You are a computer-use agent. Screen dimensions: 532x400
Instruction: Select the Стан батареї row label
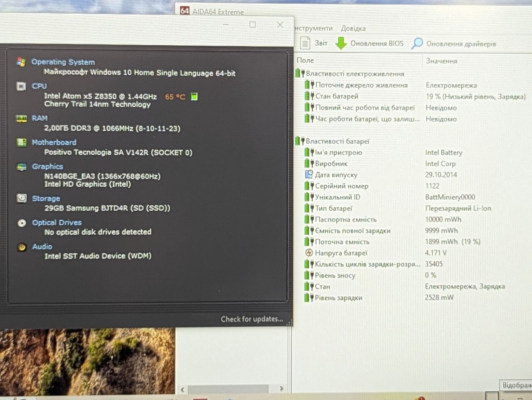click(x=337, y=96)
